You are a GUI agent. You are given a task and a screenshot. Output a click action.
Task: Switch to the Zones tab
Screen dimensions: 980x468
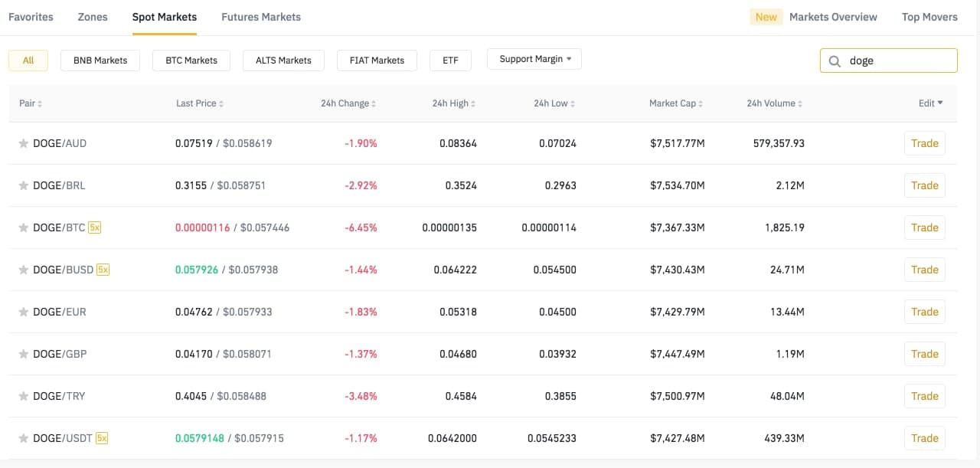click(93, 17)
